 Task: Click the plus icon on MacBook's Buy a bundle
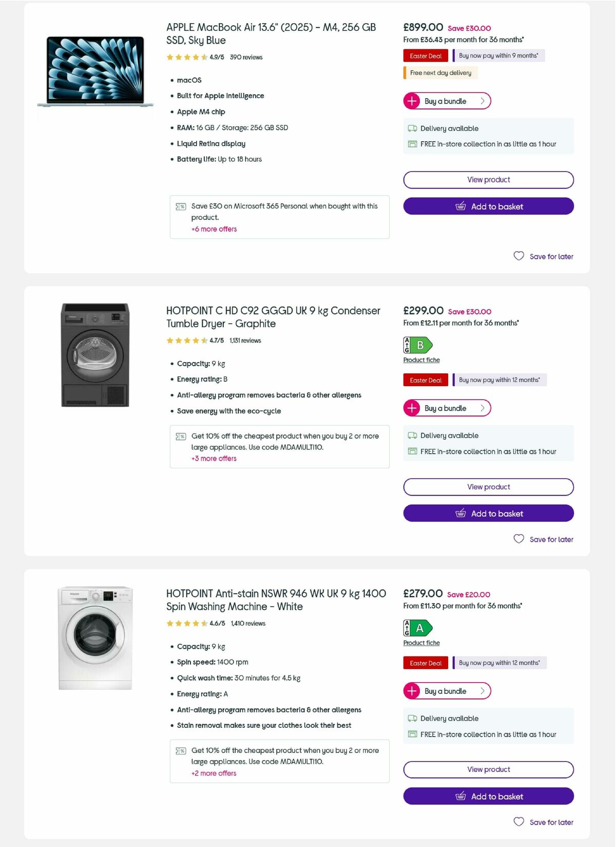411,101
